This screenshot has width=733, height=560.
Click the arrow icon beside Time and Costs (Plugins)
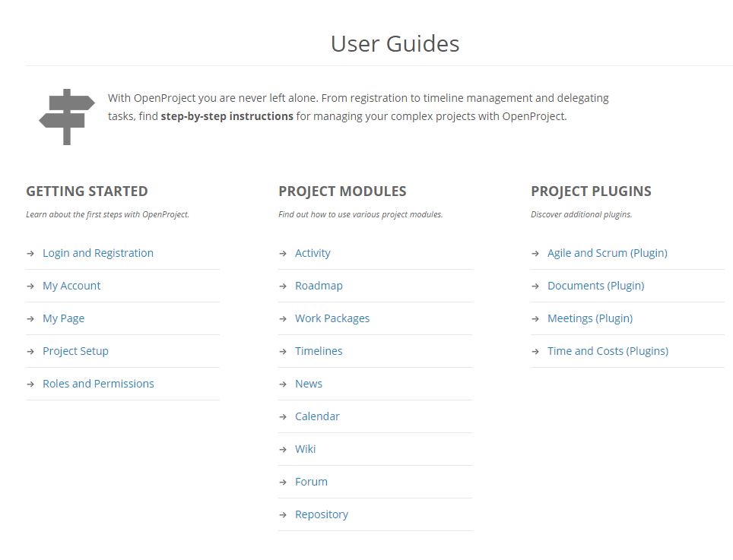tap(535, 350)
